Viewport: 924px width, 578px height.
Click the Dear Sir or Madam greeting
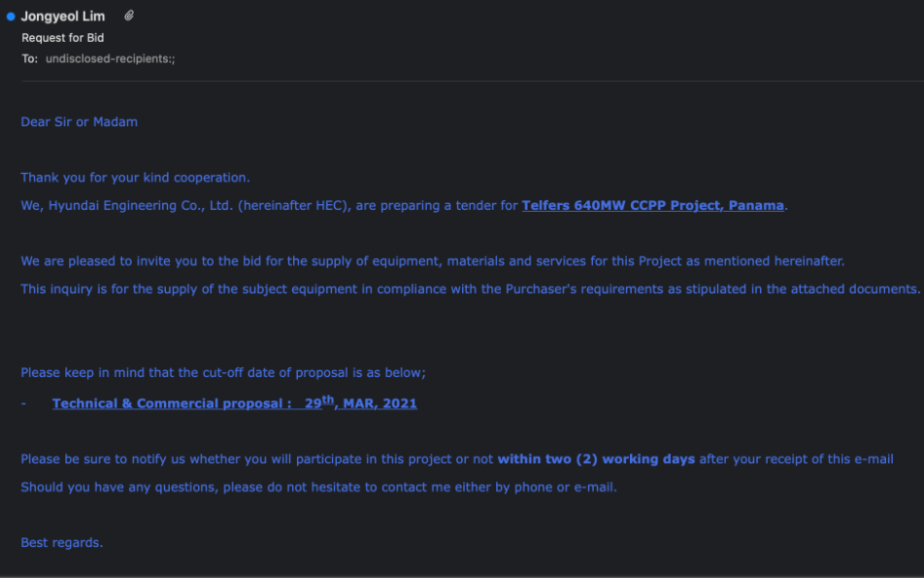pyautogui.click(x=80, y=122)
